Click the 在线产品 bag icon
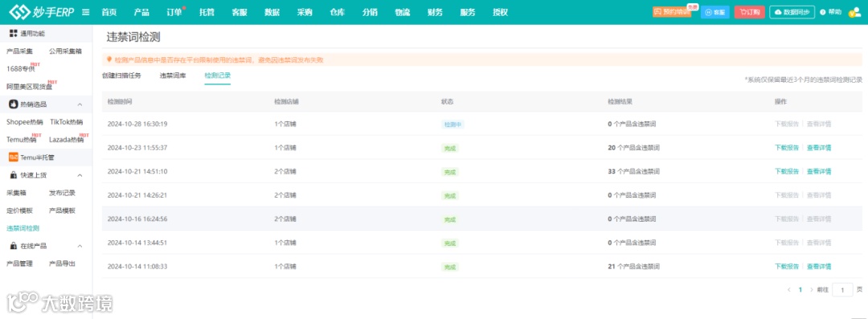 point(14,246)
